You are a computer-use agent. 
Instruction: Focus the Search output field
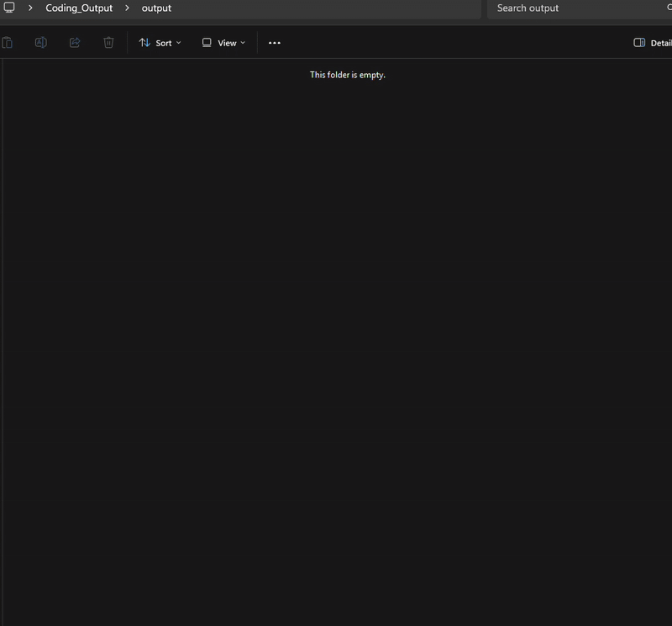click(571, 8)
